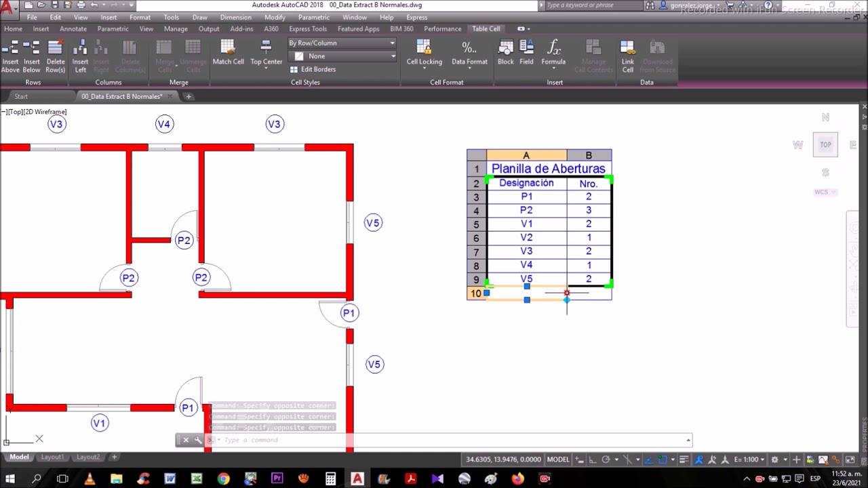
Task: Expand the object snap settings arrow
Action: coord(671,460)
